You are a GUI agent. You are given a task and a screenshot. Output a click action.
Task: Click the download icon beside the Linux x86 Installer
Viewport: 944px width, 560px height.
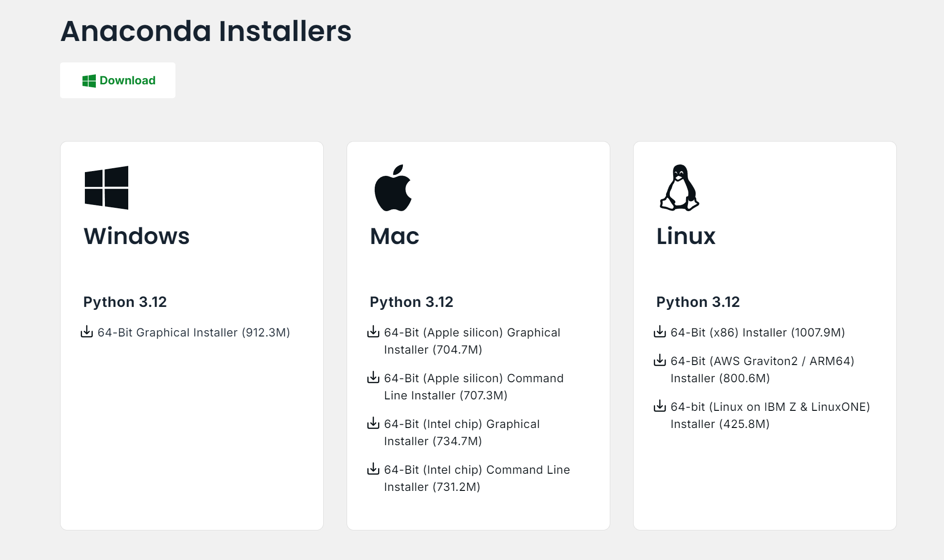coord(660,332)
